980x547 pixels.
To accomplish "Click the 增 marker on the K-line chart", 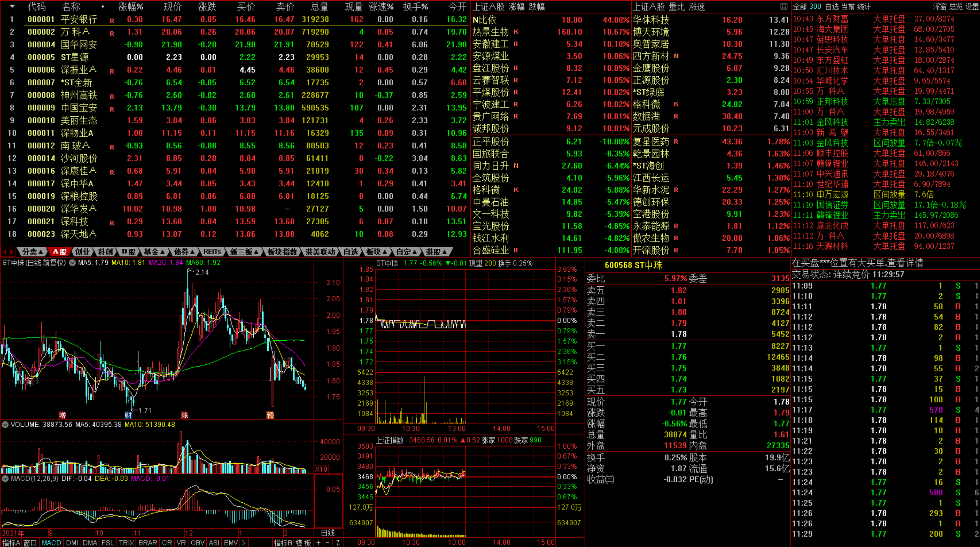I will [x=62, y=415].
